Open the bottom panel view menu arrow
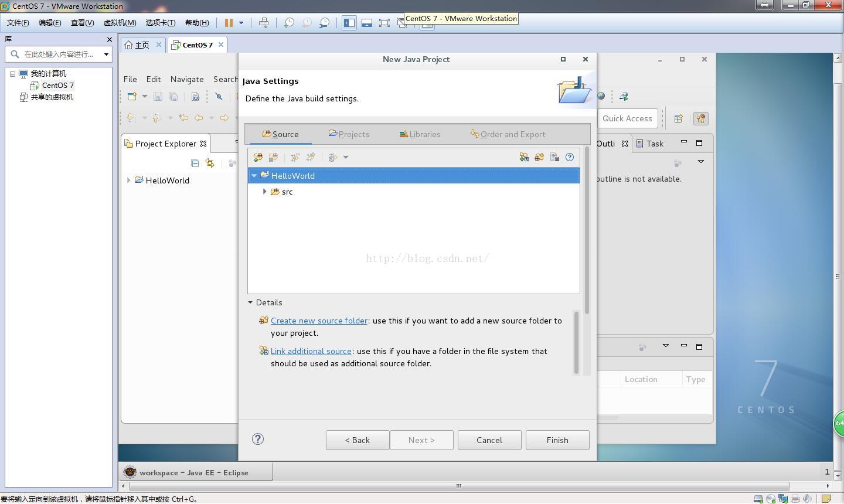The width and height of the screenshot is (844, 504). tap(666, 346)
